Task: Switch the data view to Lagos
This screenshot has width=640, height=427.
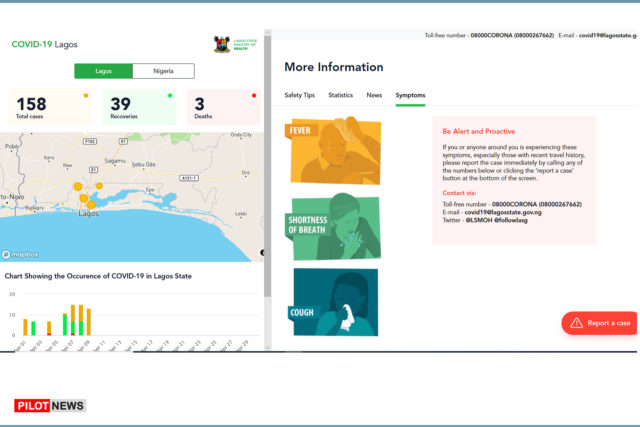Action: [x=104, y=71]
